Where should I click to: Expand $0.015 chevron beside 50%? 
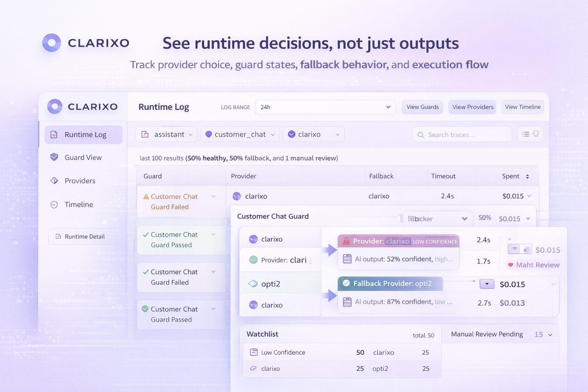pyautogui.click(x=528, y=219)
